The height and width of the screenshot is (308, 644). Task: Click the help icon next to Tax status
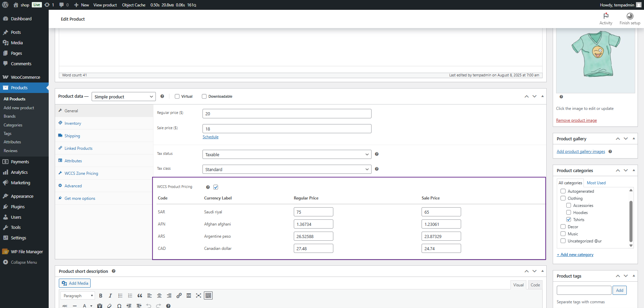[x=377, y=154]
